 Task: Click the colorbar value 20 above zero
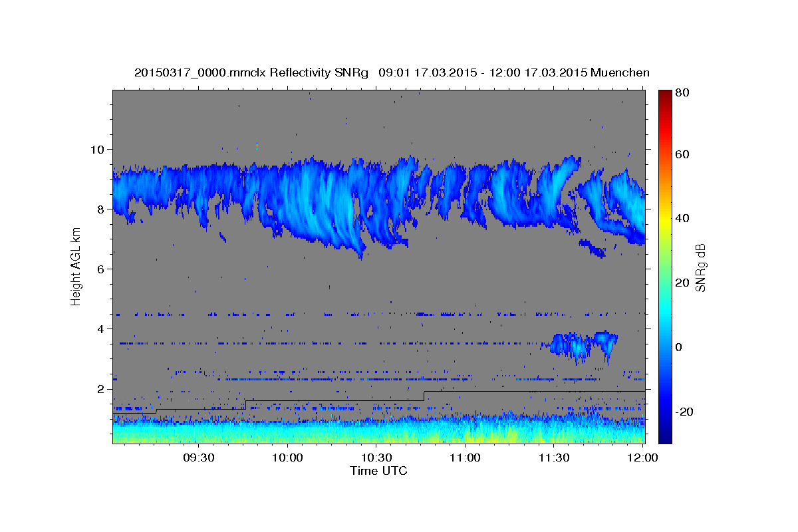point(682,283)
